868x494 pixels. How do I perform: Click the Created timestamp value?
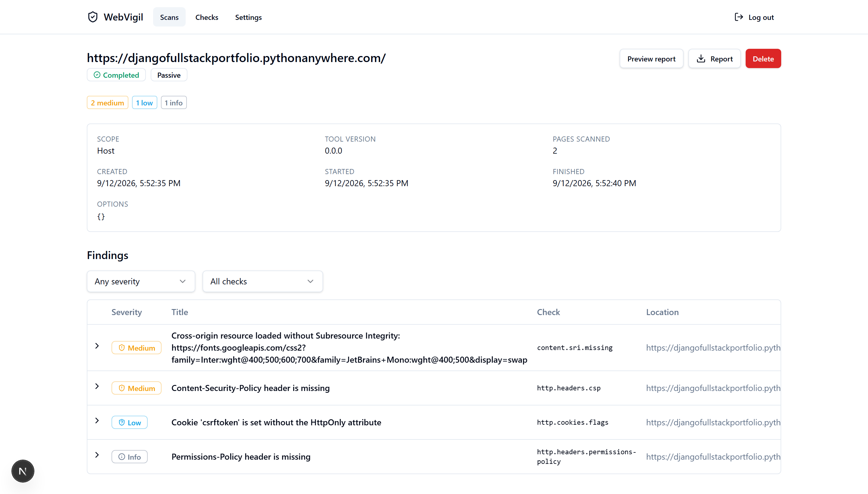(139, 183)
